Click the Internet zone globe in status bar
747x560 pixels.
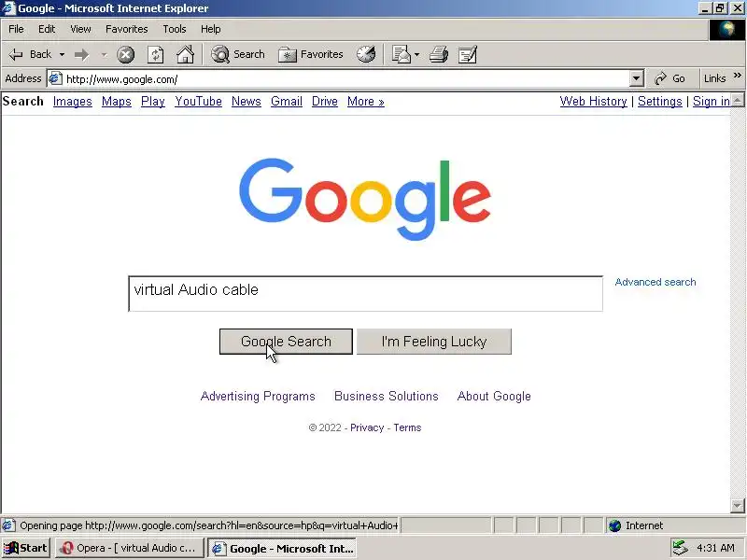click(614, 525)
